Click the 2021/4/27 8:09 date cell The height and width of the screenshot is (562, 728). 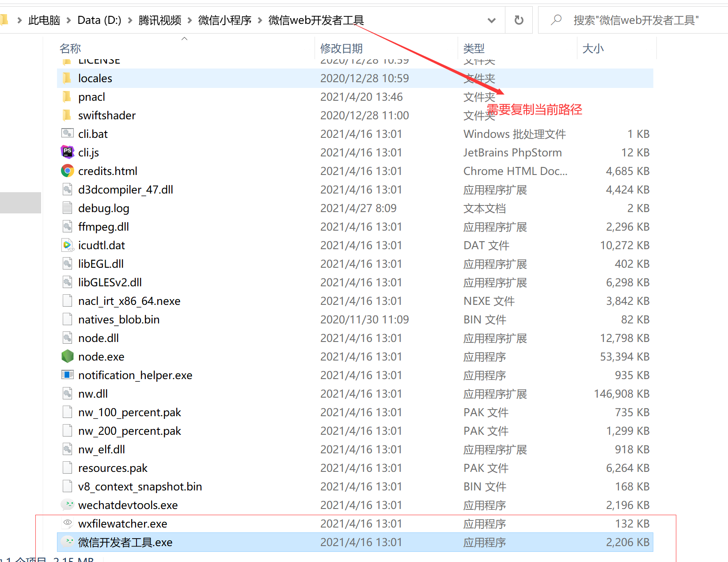(358, 208)
